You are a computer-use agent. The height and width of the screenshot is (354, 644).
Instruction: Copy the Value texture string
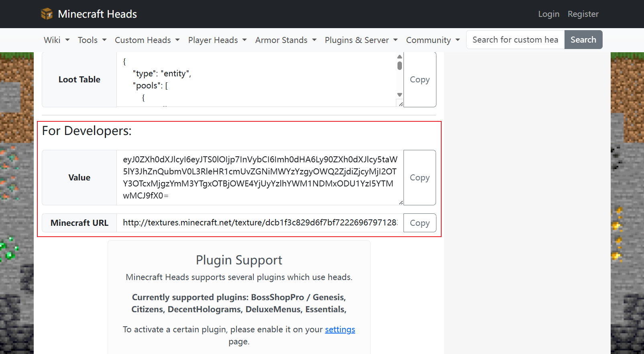(x=420, y=178)
